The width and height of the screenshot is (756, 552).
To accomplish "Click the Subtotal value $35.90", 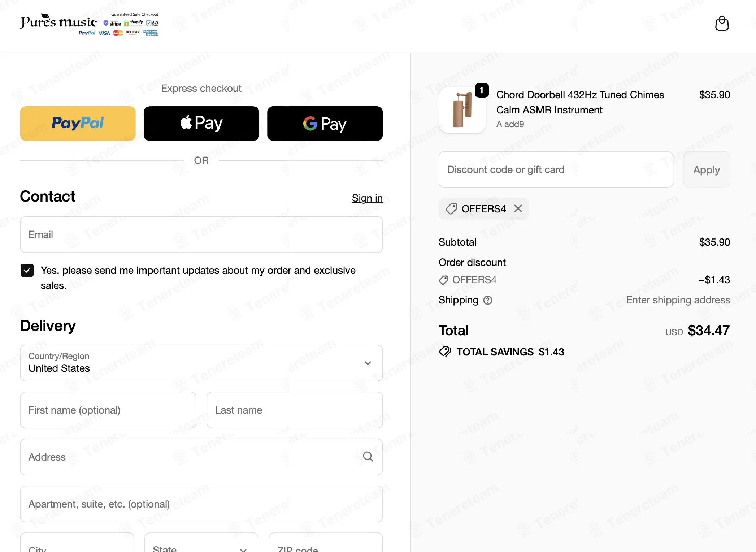I will [714, 242].
